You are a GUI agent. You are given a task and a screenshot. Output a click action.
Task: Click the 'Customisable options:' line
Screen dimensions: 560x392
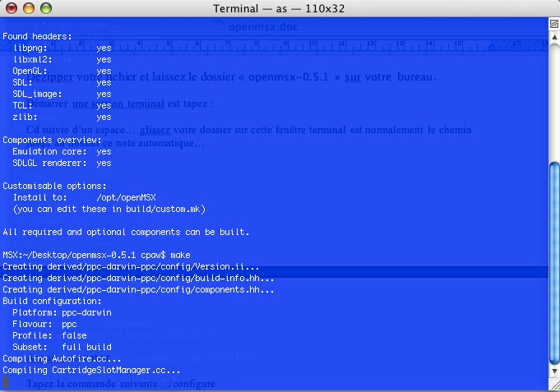[54, 186]
